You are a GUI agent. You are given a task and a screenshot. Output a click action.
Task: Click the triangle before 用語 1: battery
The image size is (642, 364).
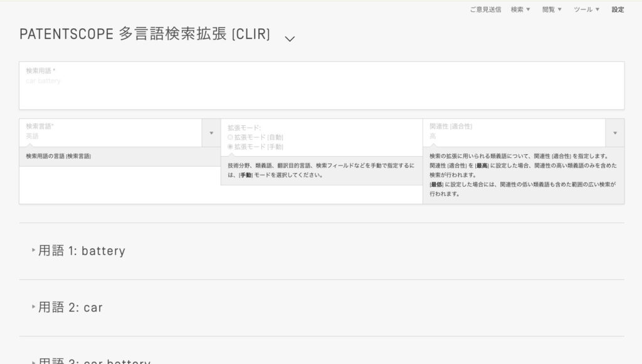[x=34, y=251]
